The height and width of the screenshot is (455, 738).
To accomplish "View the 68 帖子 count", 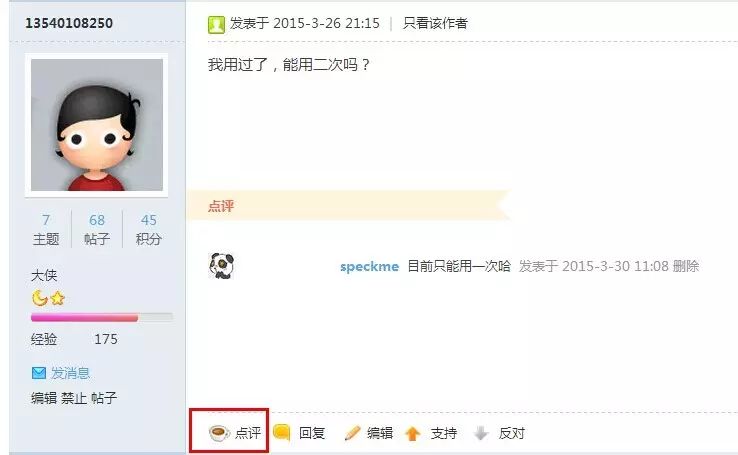I will click(x=97, y=230).
